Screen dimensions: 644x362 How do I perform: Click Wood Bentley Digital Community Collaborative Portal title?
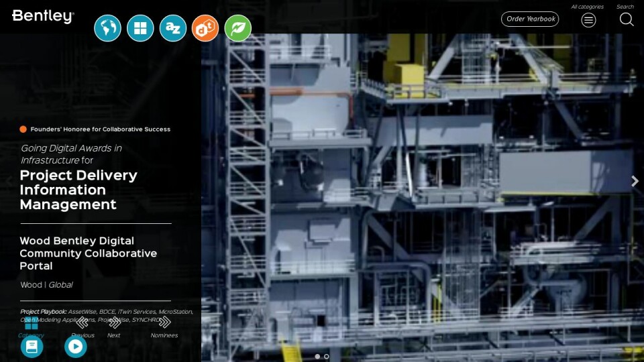89,253
